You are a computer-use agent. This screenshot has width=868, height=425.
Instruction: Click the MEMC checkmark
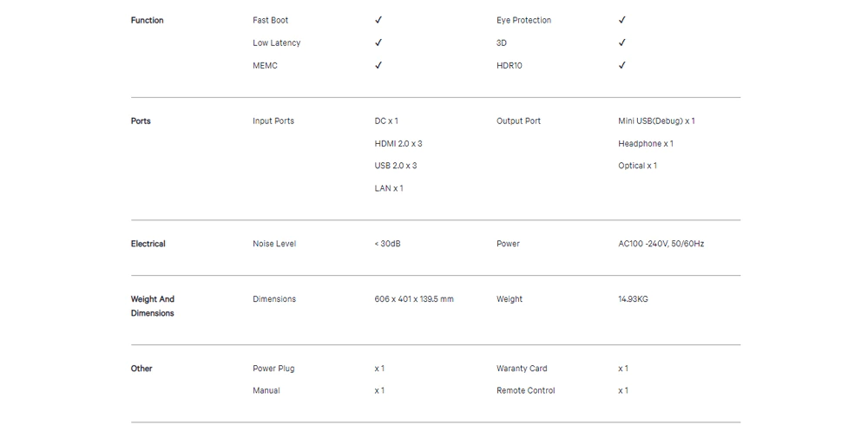(x=378, y=65)
